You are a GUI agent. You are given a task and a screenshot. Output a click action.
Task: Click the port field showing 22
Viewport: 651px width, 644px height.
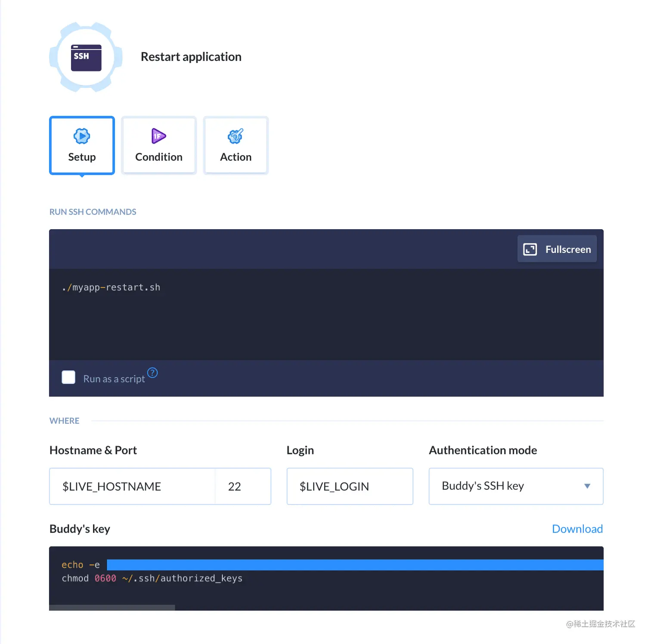point(243,486)
